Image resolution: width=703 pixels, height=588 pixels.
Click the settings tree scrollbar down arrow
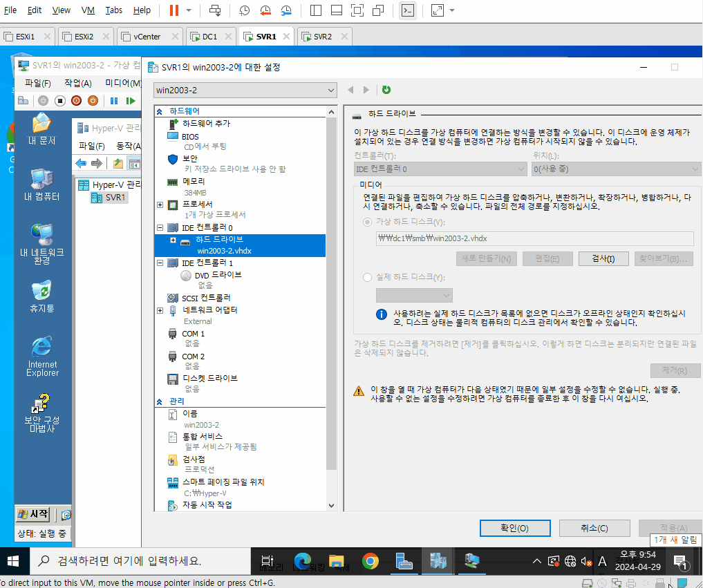[331, 506]
